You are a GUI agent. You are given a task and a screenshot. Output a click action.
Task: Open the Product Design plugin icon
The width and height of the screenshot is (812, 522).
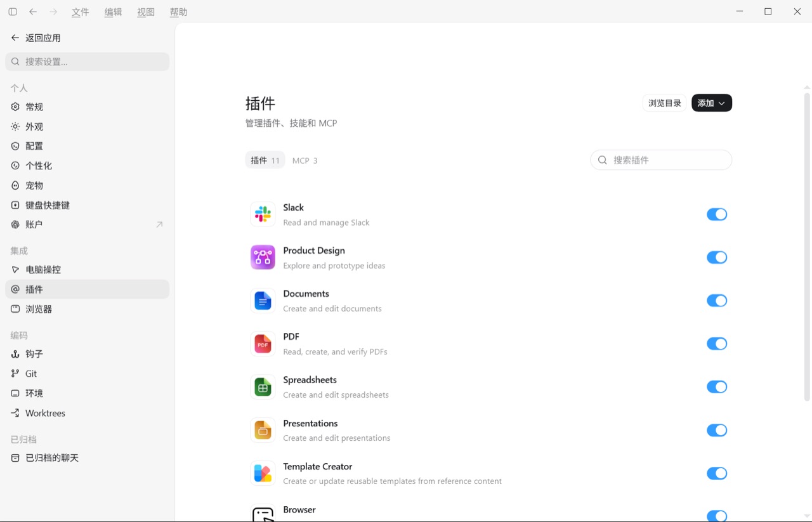(263, 258)
